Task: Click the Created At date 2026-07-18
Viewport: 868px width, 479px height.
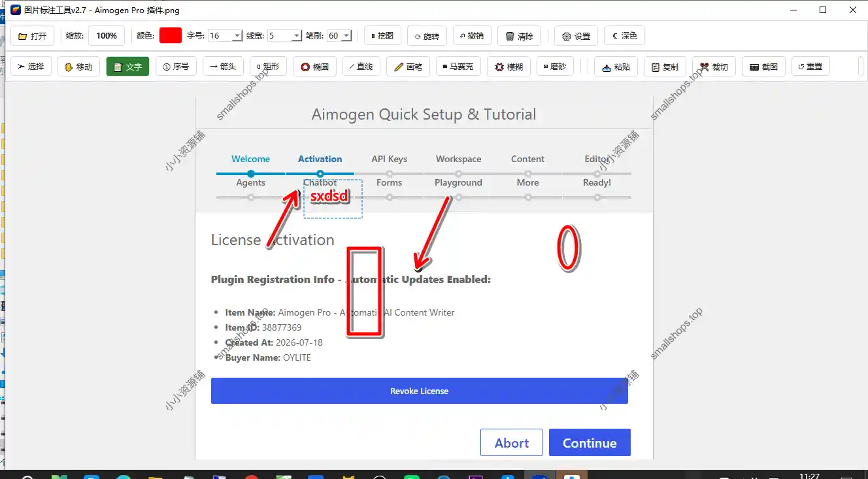Action: click(299, 342)
